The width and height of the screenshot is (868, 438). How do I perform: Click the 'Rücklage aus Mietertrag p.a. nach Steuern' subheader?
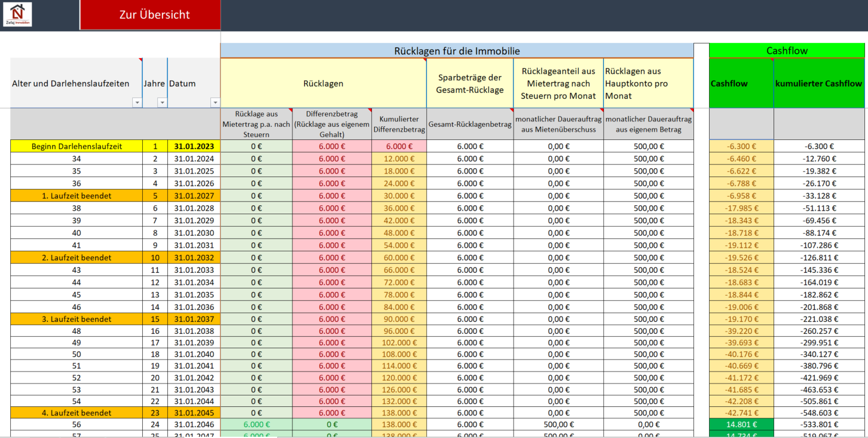pyautogui.click(x=256, y=124)
